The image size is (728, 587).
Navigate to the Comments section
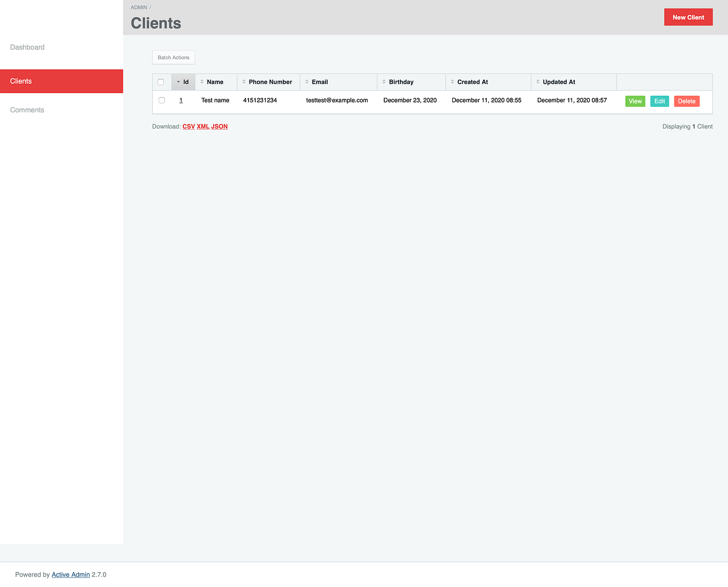[x=27, y=110]
